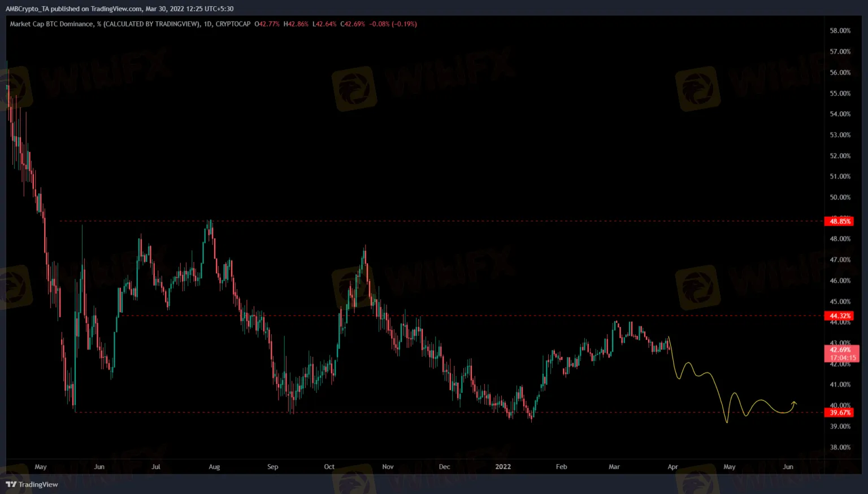This screenshot has height=494, width=868.
Task: Click the 58.00% tick on price scale
Action: click(840, 30)
